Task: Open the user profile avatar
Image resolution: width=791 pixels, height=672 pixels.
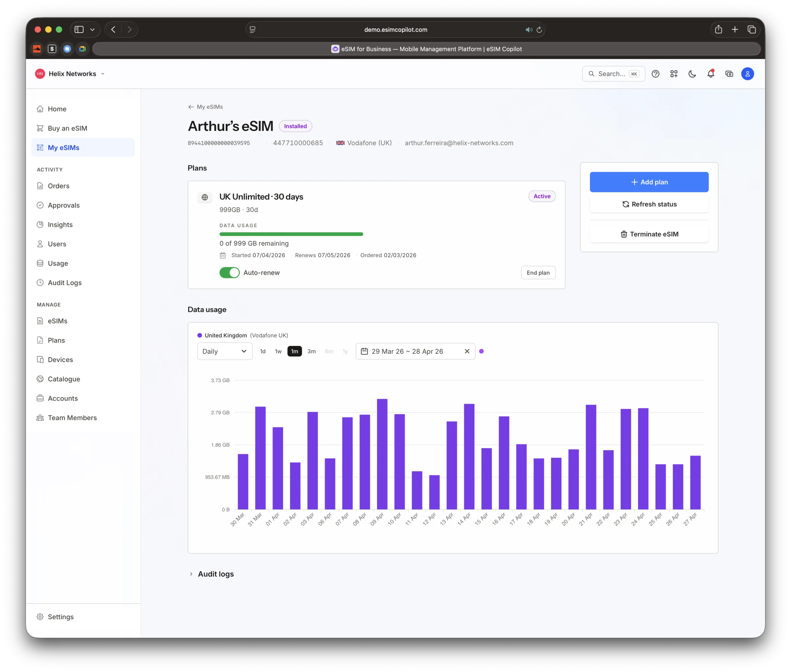Action: pyautogui.click(x=747, y=74)
